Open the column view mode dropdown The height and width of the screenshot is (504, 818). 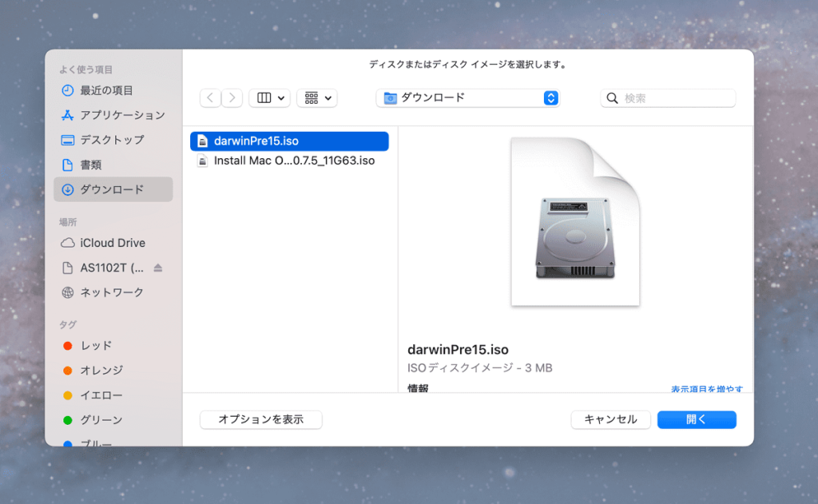270,98
